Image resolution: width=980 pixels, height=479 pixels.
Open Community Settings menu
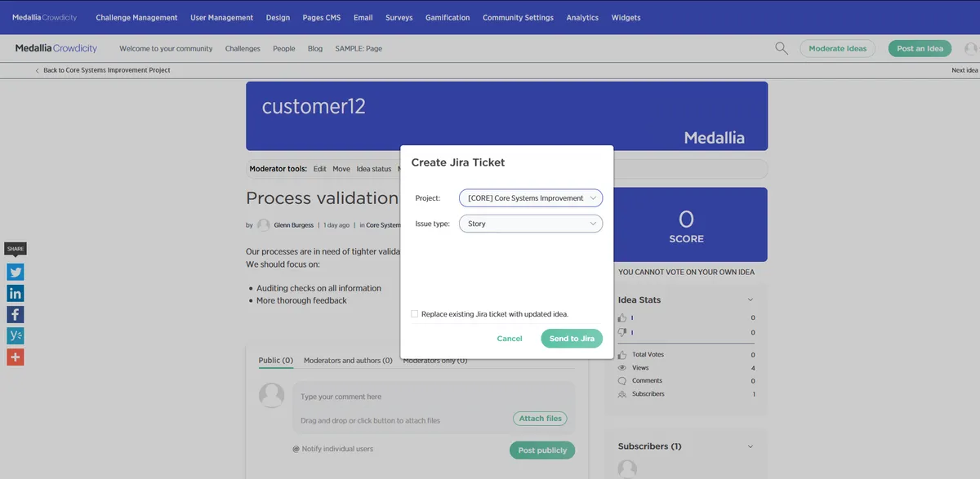pyautogui.click(x=518, y=17)
